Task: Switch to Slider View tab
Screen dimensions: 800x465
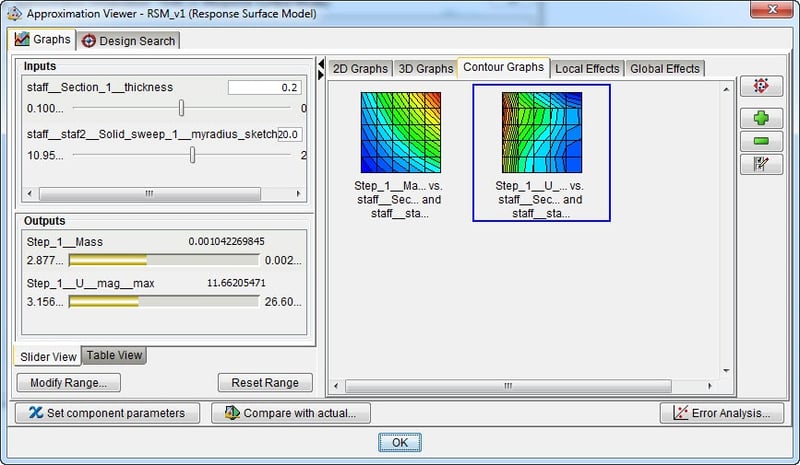Action: coord(48,356)
